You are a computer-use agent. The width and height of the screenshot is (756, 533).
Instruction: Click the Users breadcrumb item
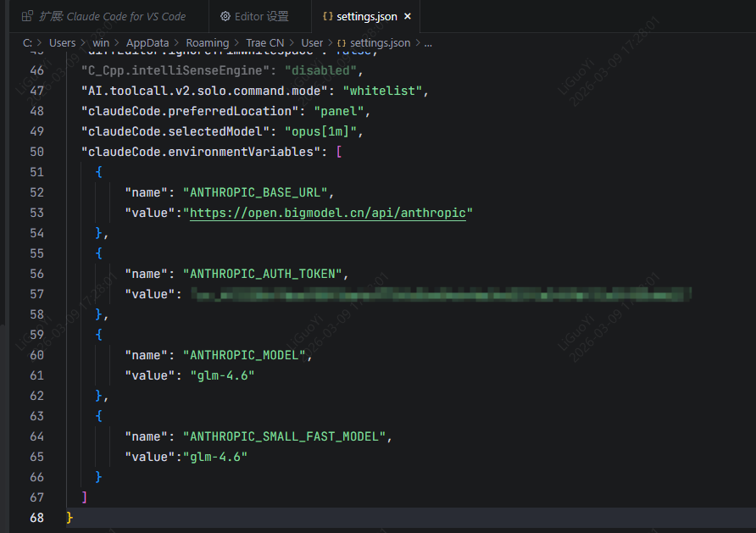[62, 42]
